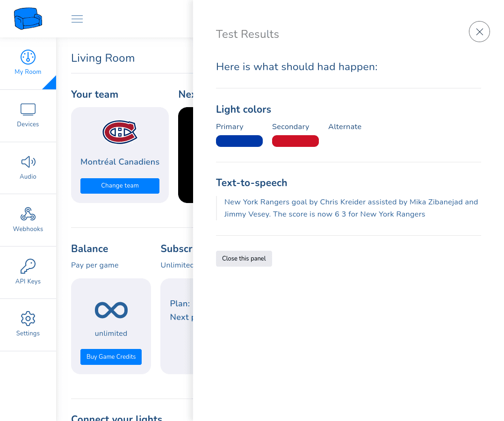Viewport: 504px width, 421px height.
Task: Open the hamburger menu
Action: click(77, 19)
